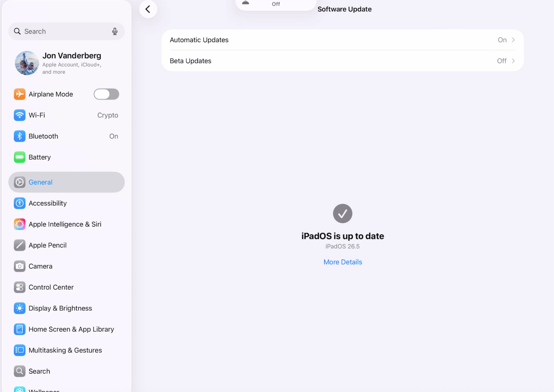Viewport: 554px width, 392px height.
Task: Expand Automatic Updates chevron
Action: click(513, 40)
